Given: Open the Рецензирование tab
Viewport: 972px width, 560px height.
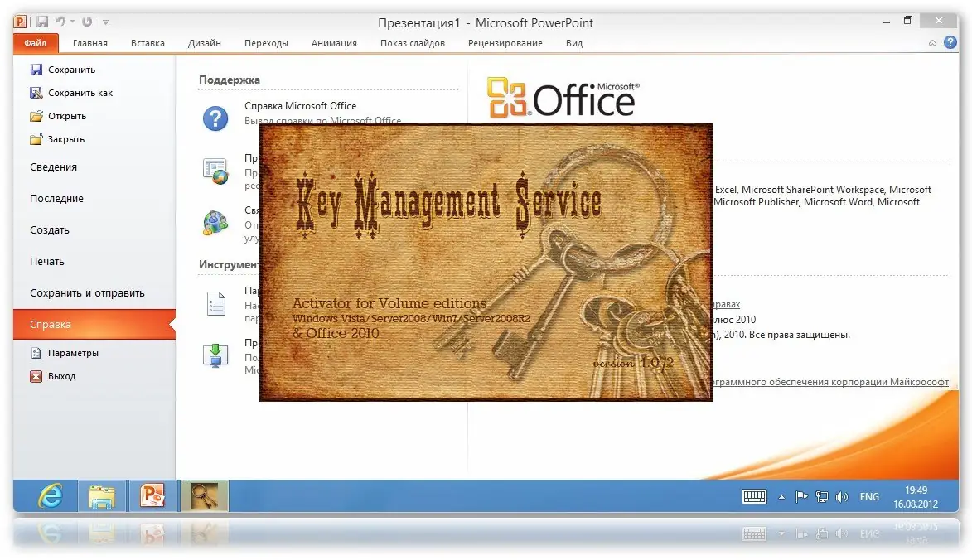Looking at the screenshot, I should (505, 43).
